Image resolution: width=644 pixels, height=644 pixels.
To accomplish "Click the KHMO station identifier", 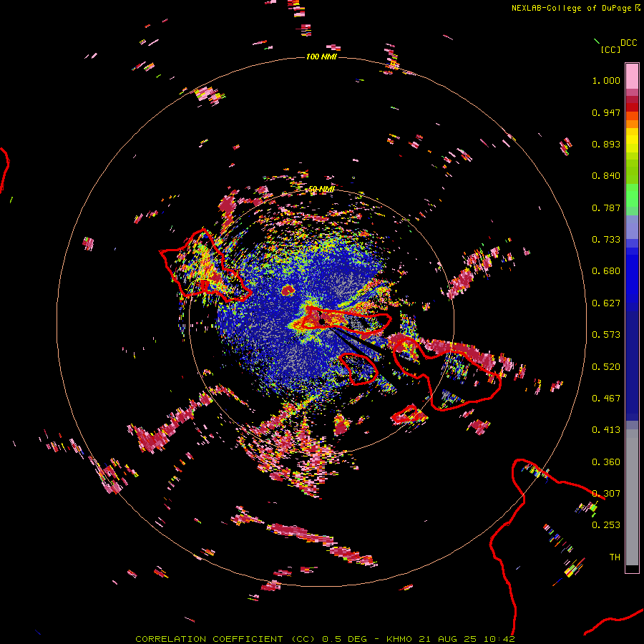I will coord(399,639).
